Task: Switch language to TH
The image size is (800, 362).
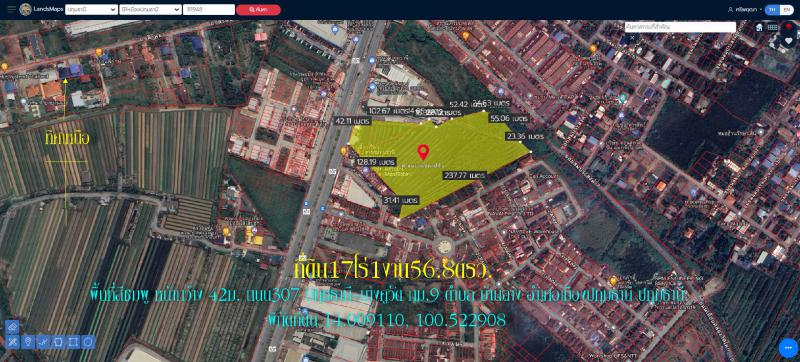Action: click(772, 10)
